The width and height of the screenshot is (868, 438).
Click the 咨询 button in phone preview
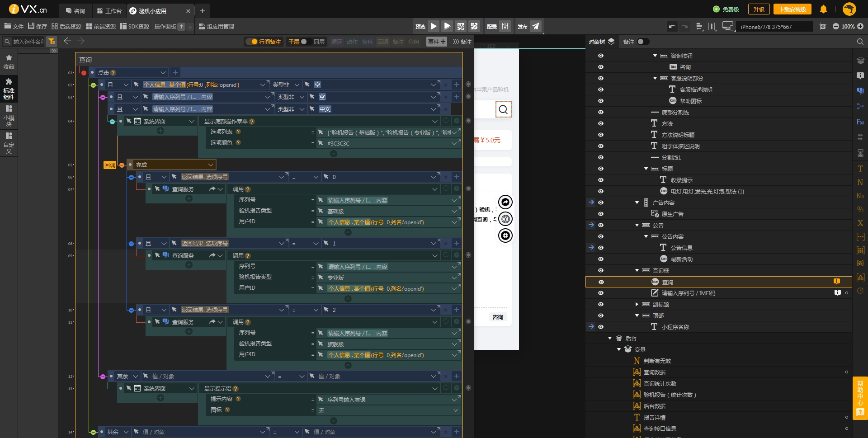point(498,317)
